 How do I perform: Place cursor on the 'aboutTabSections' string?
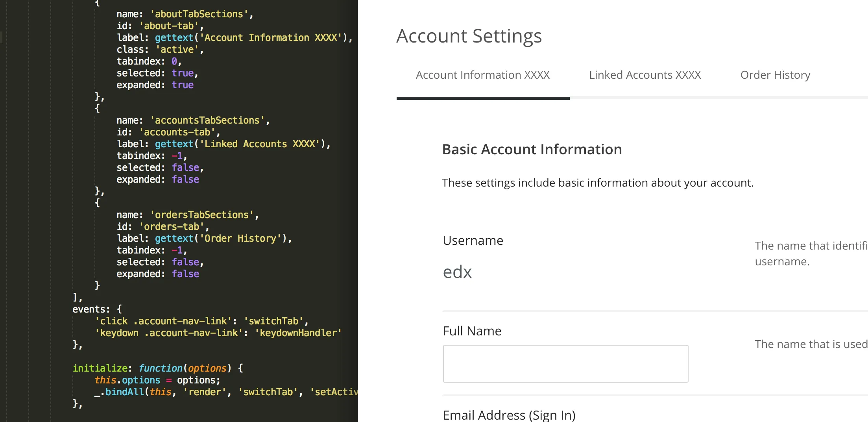tap(199, 14)
